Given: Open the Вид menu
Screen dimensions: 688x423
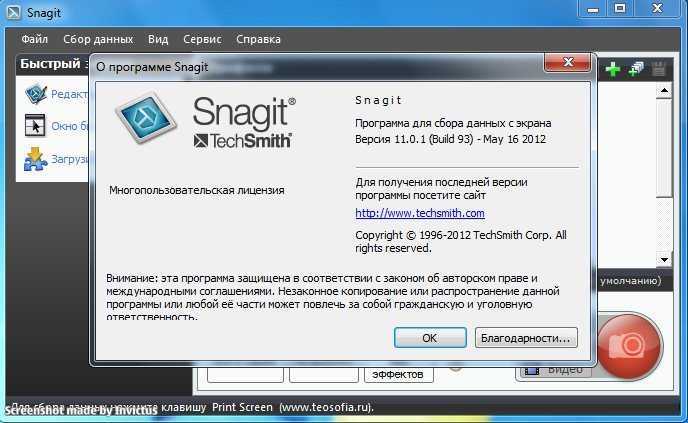Looking at the screenshot, I should coord(158,39).
